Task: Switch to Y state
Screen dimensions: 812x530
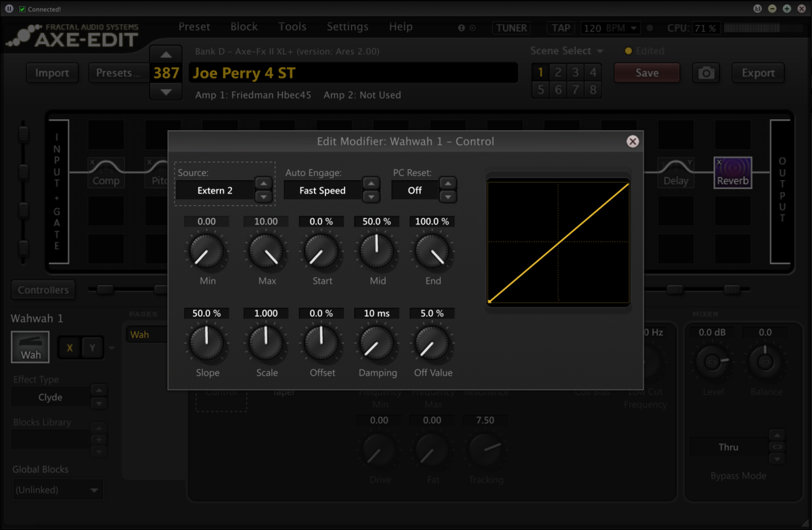Action: [93, 348]
